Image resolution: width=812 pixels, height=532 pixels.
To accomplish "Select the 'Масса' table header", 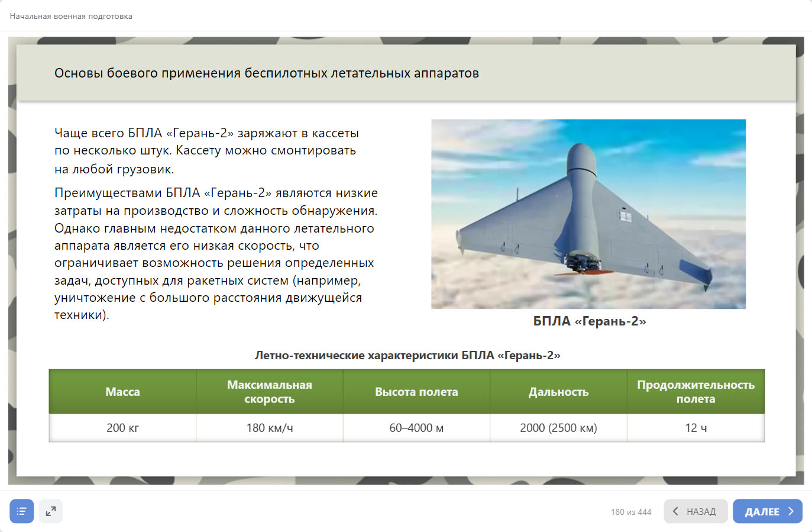I will [x=122, y=392].
